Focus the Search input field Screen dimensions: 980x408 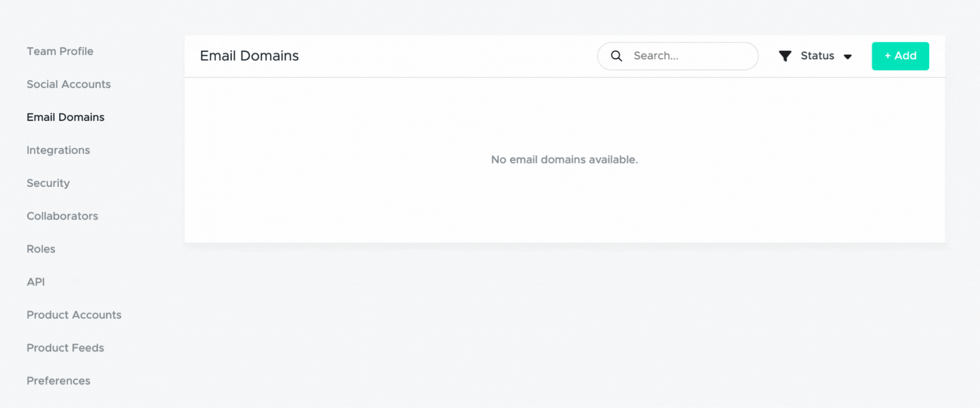point(678,56)
